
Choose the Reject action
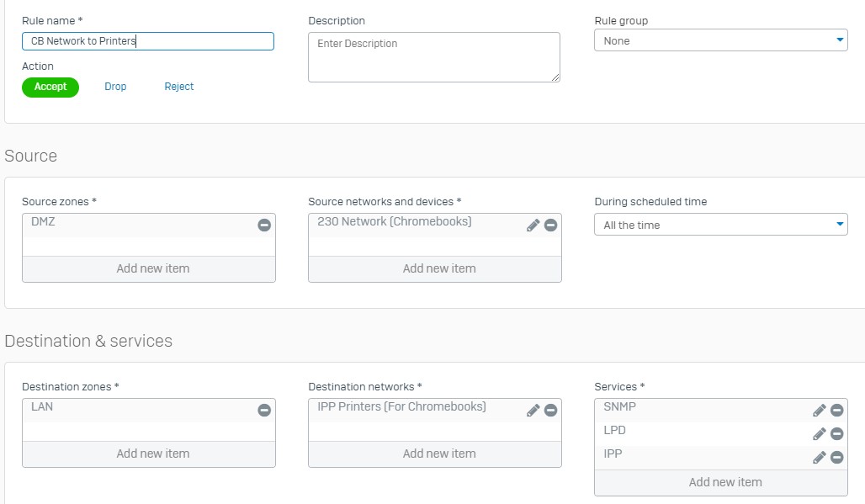click(x=179, y=87)
